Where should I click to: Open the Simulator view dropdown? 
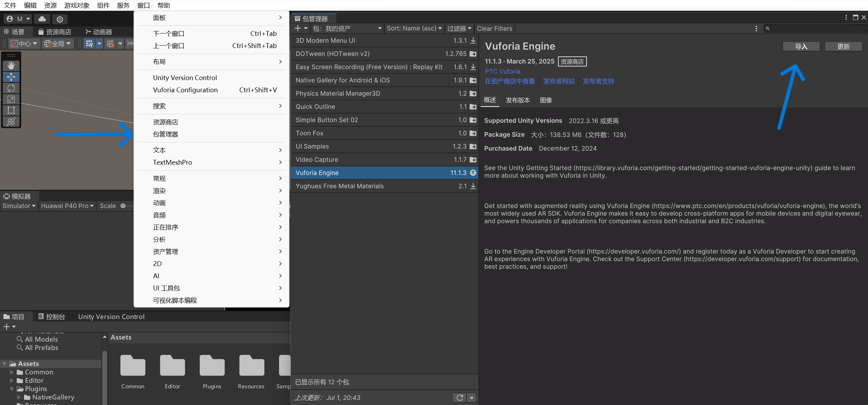(19, 206)
